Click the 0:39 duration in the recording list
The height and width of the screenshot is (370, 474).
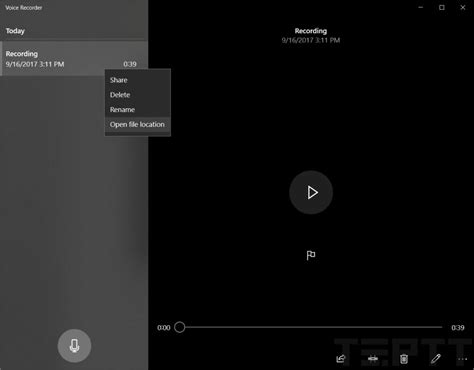[130, 64]
